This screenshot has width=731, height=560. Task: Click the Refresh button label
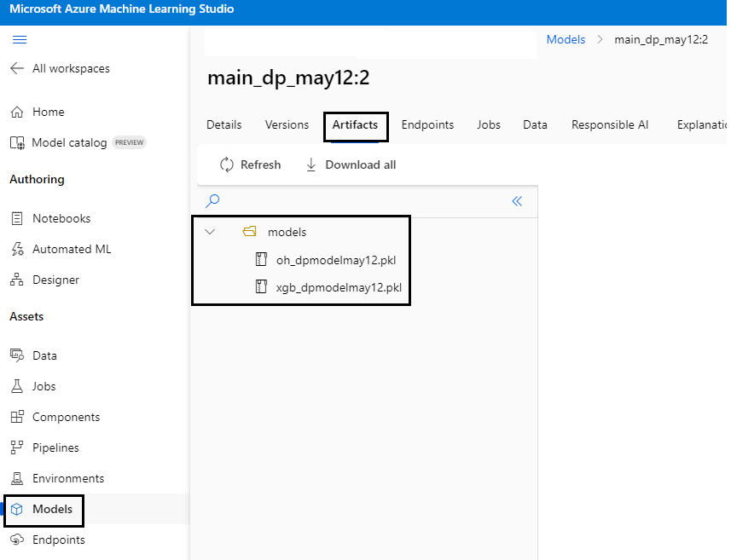[x=261, y=165]
